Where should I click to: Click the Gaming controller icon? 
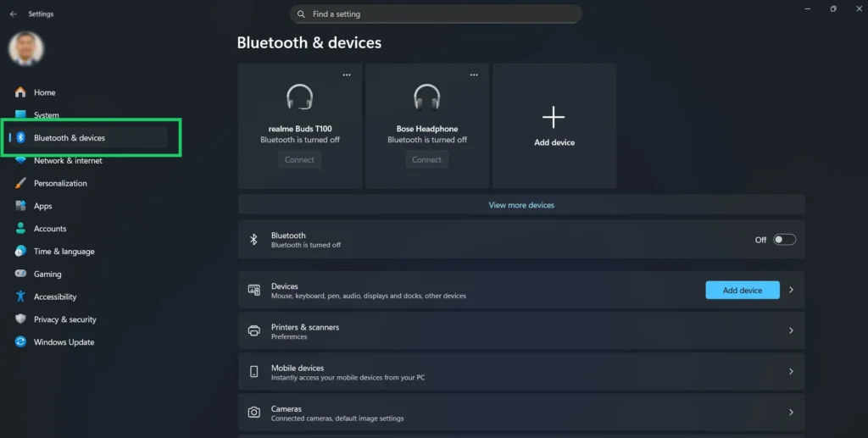tap(20, 274)
